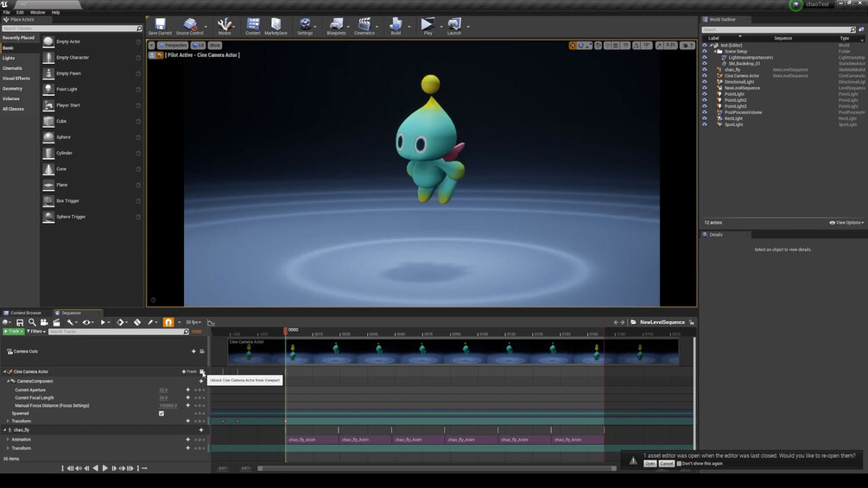The width and height of the screenshot is (868, 488).
Task: Click the Camera Cuts lock camera icon
Action: point(202,352)
